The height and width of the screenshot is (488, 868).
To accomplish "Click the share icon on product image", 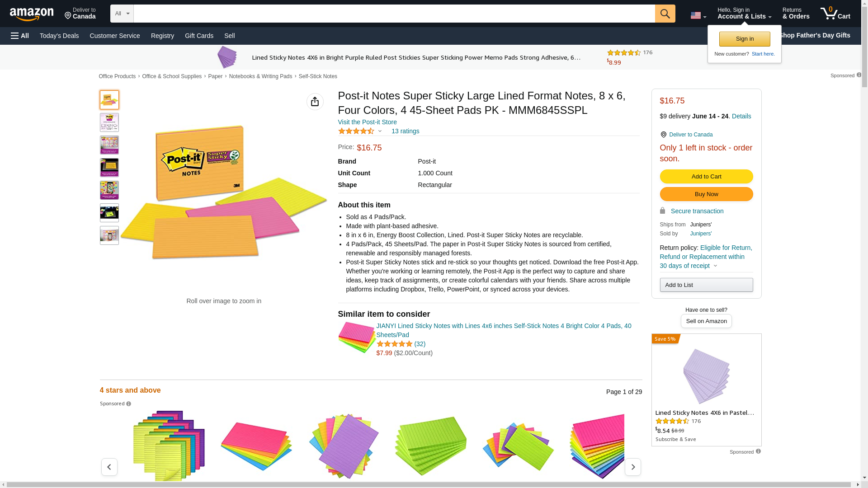I will click(x=315, y=102).
